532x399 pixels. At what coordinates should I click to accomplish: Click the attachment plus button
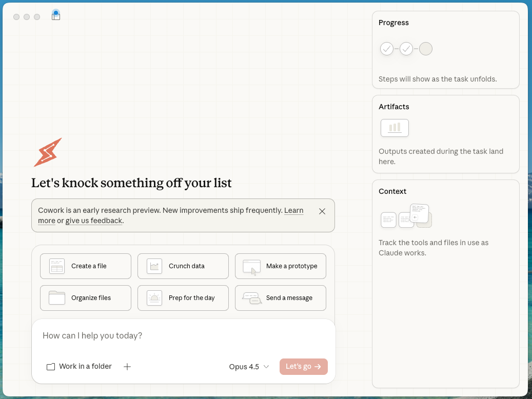pyautogui.click(x=127, y=366)
